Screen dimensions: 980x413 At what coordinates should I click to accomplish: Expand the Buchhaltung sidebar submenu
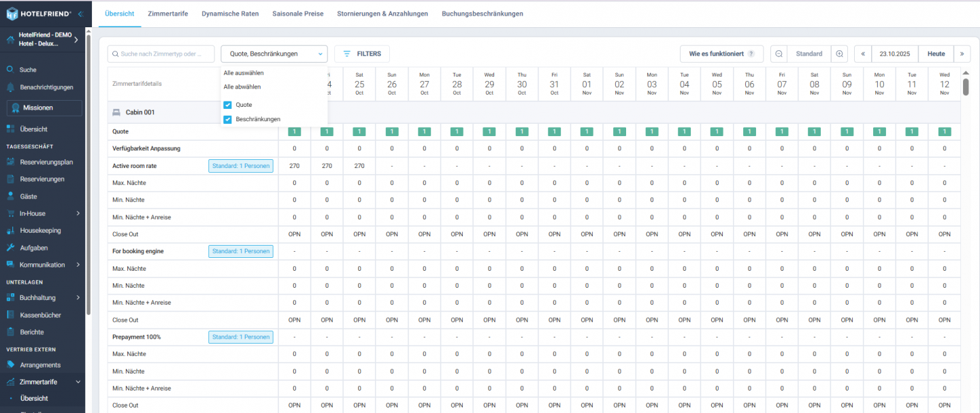(x=78, y=297)
